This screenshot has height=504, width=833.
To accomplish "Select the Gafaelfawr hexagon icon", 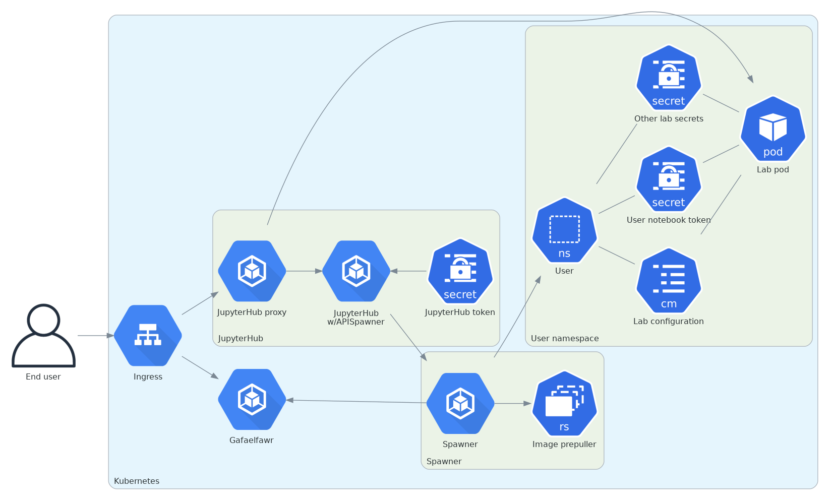I will pyautogui.click(x=252, y=400).
